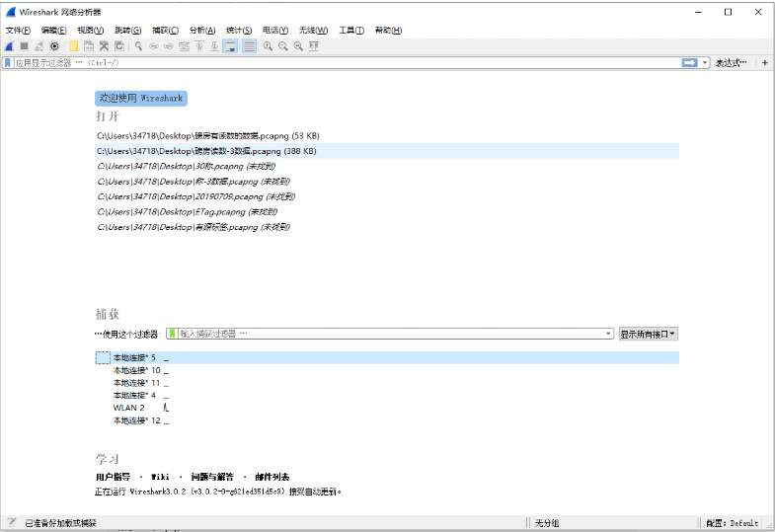
Task: Go to a specific packet via the toolbar
Action: [185, 46]
